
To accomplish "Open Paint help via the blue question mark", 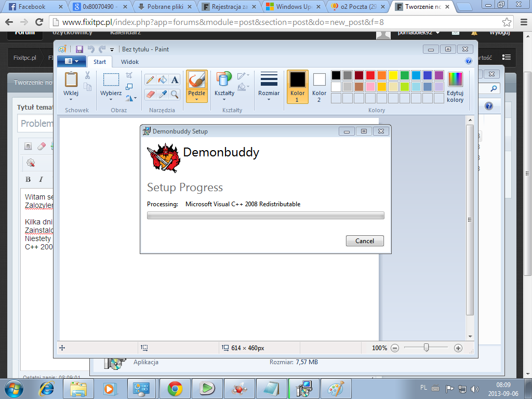I will click(x=469, y=61).
